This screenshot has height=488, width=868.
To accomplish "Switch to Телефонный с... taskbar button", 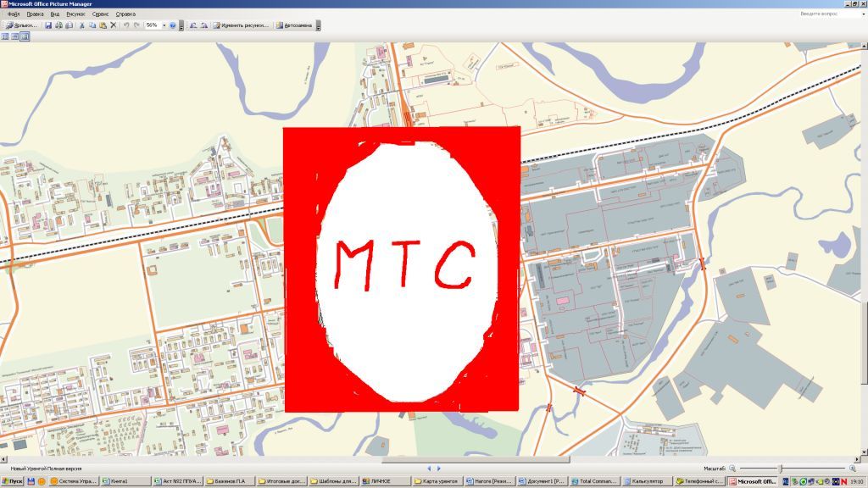I will click(699, 481).
